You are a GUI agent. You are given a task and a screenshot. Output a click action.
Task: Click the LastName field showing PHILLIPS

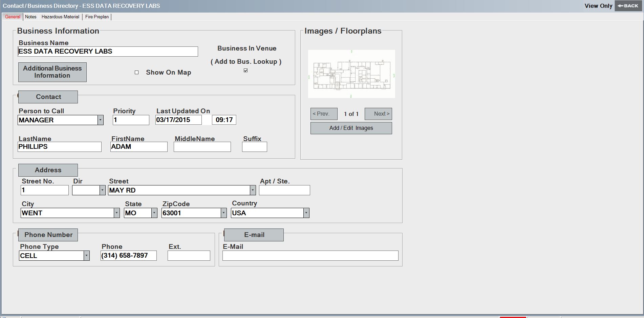click(60, 147)
